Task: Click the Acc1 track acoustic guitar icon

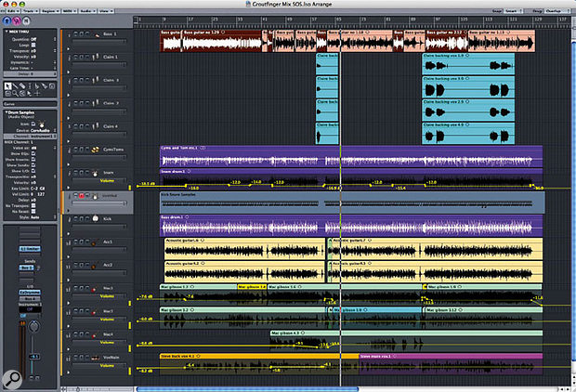Action: tap(94, 242)
